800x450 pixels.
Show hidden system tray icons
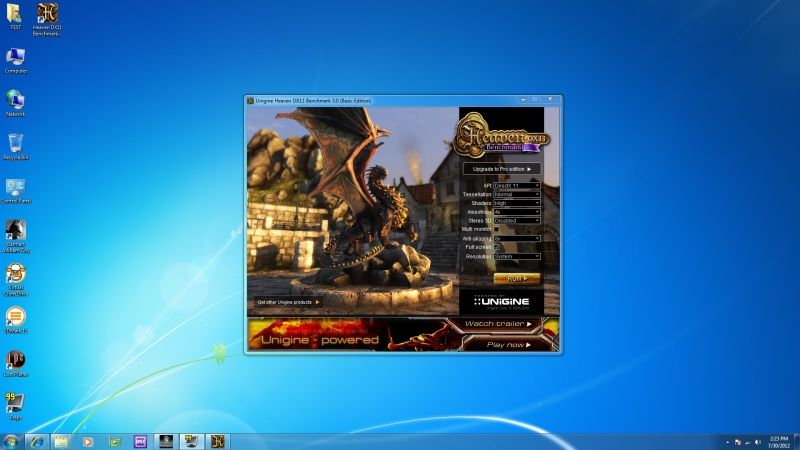point(728,442)
